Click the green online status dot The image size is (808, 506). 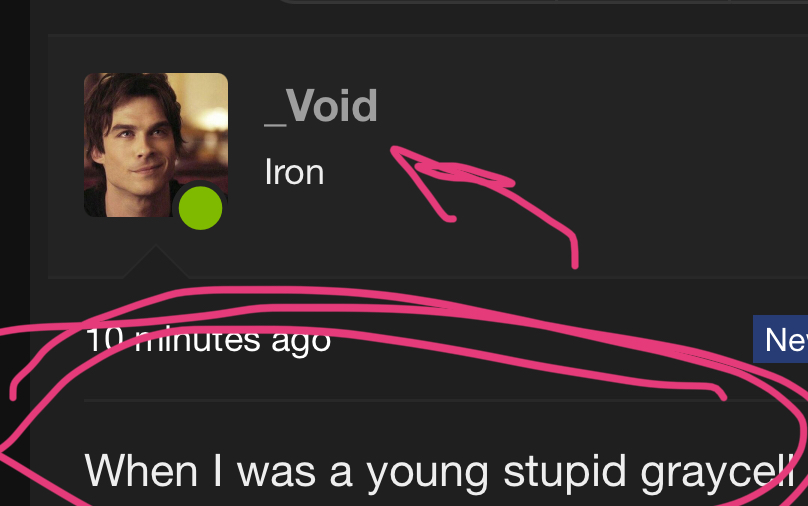click(200, 208)
